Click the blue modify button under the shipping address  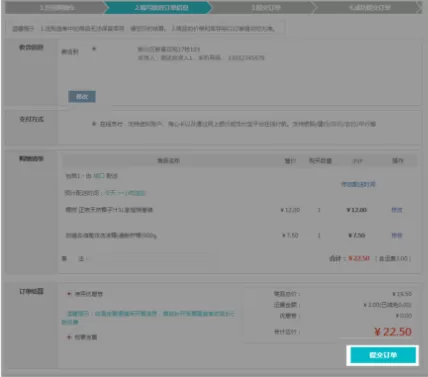tap(82, 97)
